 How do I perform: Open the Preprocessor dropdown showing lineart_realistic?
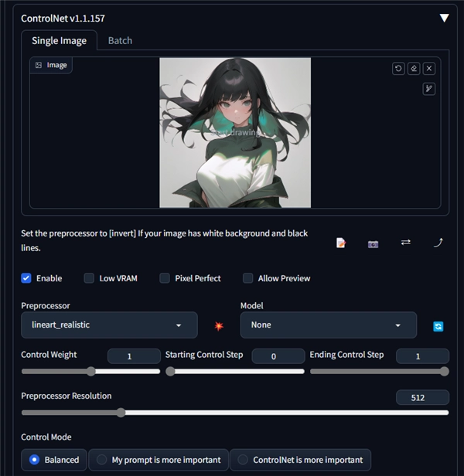[x=109, y=325]
